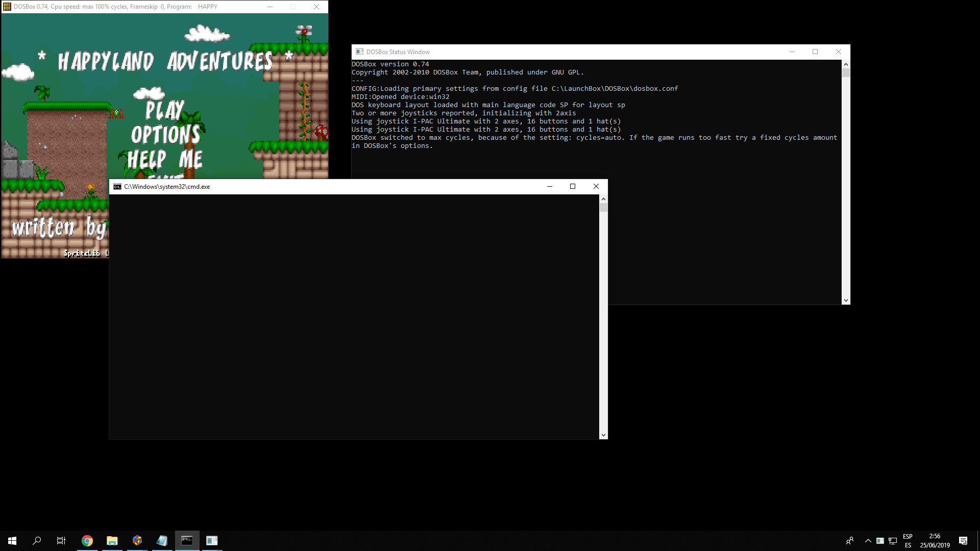Click cmd.exe scrollbar up arrow
Viewport: 980px width, 551px height.
pos(603,199)
